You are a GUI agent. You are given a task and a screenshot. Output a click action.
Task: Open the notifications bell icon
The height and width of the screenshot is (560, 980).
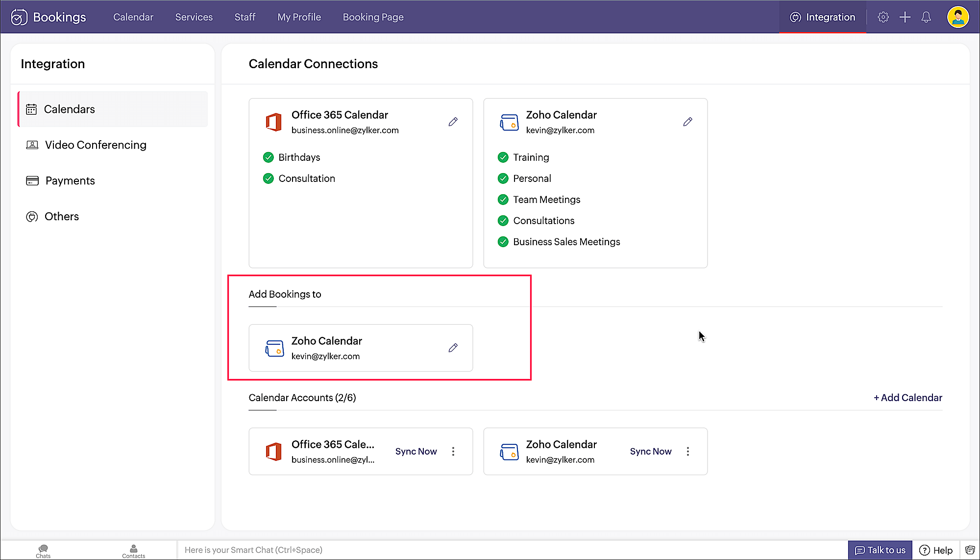tap(926, 17)
